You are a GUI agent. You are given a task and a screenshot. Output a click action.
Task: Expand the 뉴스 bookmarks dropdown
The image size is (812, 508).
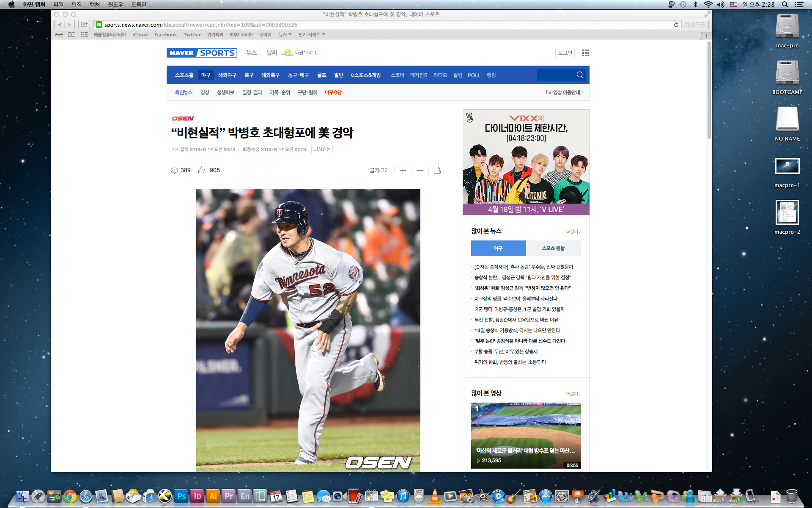tap(285, 35)
